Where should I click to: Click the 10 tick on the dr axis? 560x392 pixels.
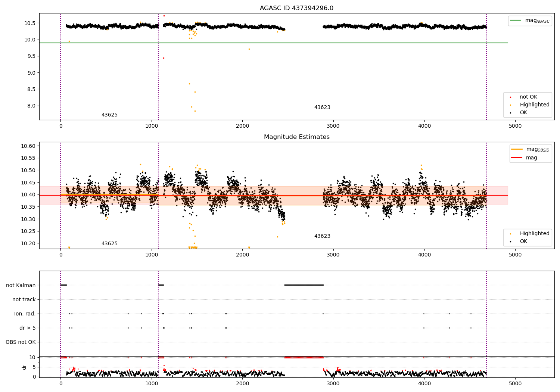[32, 357]
